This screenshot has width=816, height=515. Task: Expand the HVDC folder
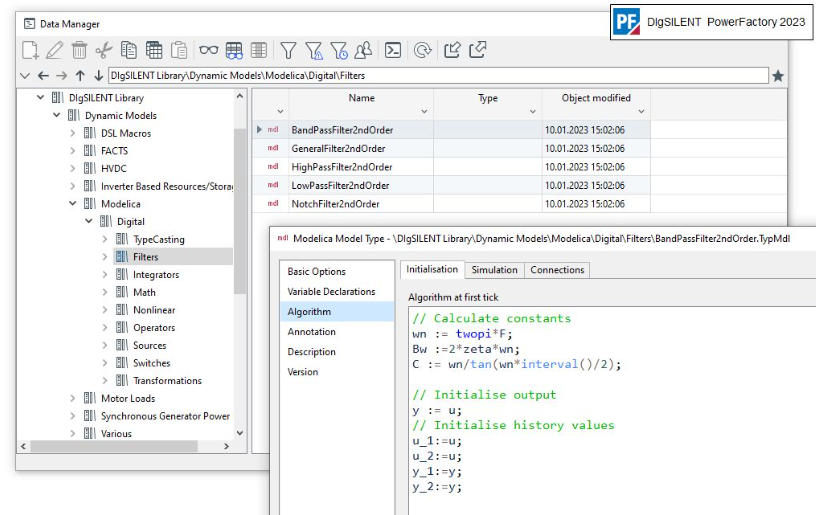point(72,169)
